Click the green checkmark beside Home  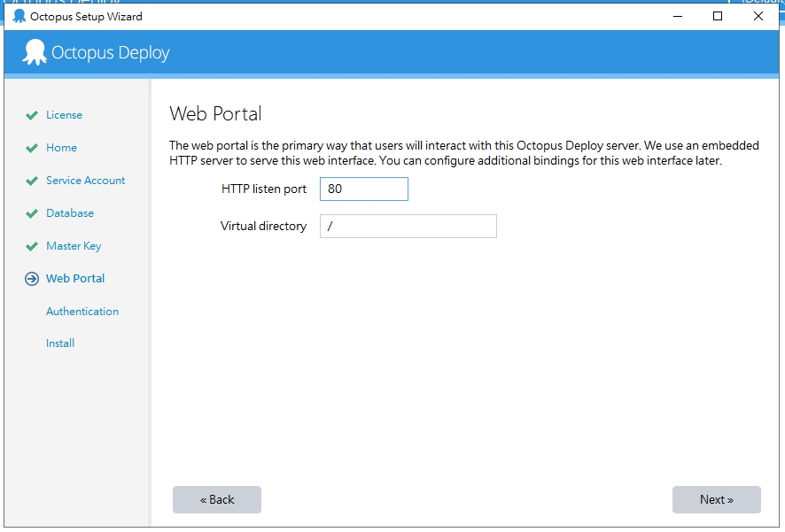coord(32,148)
